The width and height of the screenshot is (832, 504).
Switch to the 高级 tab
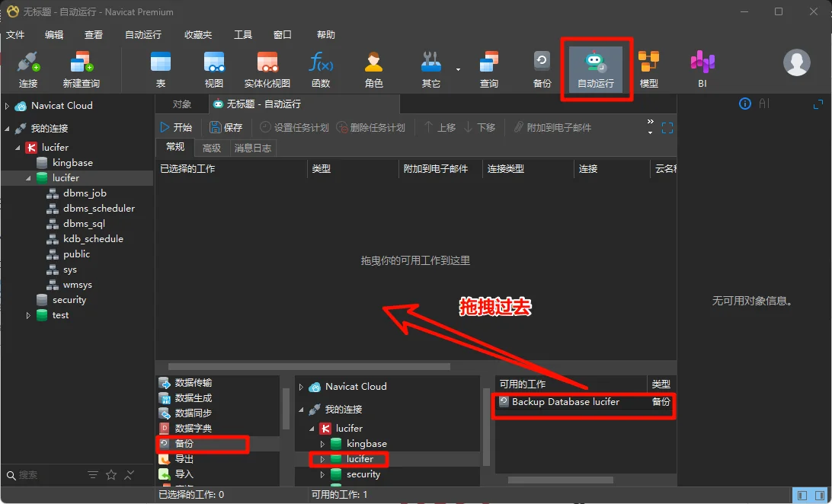pyautogui.click(x=212, y=148)
